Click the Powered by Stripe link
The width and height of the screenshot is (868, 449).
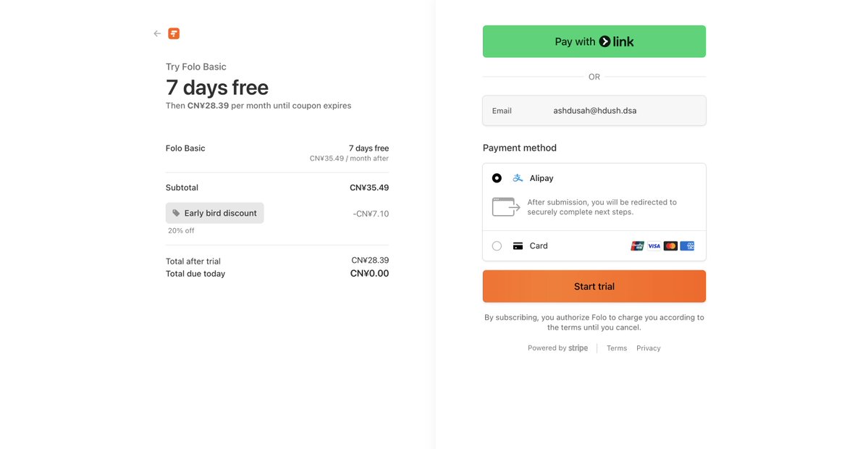557,348
